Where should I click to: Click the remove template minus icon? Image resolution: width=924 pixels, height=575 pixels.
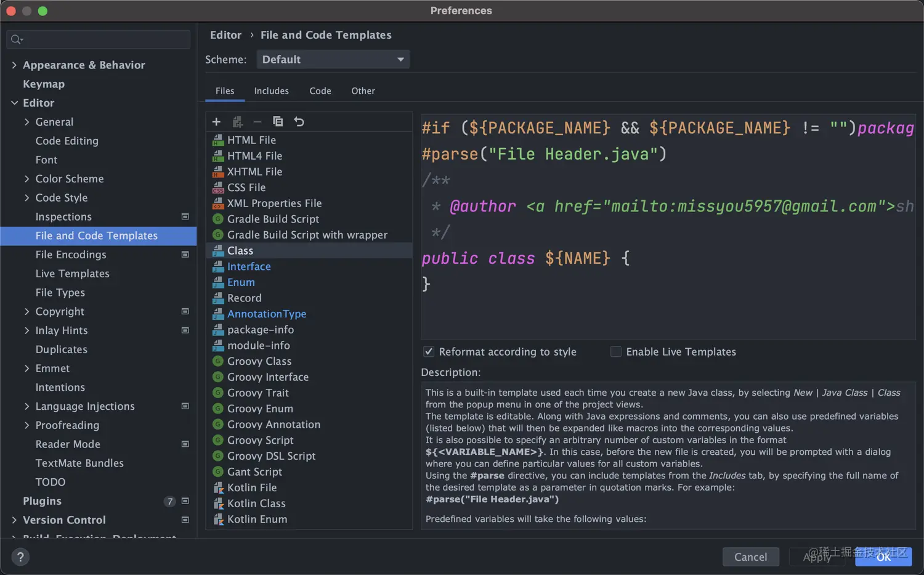click(x=257, y=122)
